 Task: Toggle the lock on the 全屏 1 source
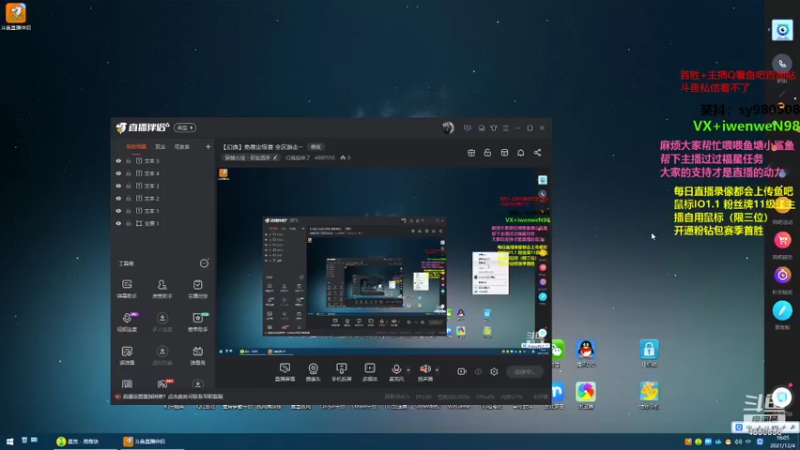pos(129,223)
